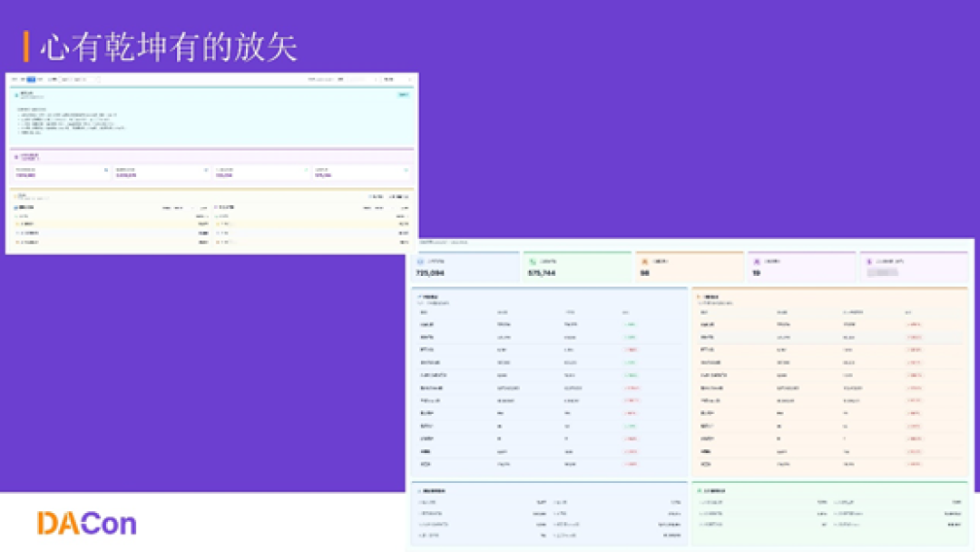This screenshot has width=980, height=552.
Task: Open the rightmost dropdown in the top toolbar
Action: pos(397,79)
